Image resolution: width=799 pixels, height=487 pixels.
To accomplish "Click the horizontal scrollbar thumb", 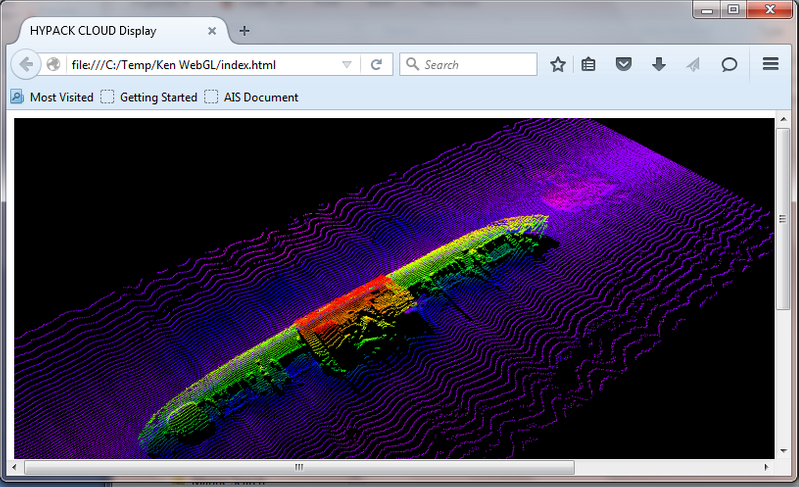I will click(x=299, y=467).
